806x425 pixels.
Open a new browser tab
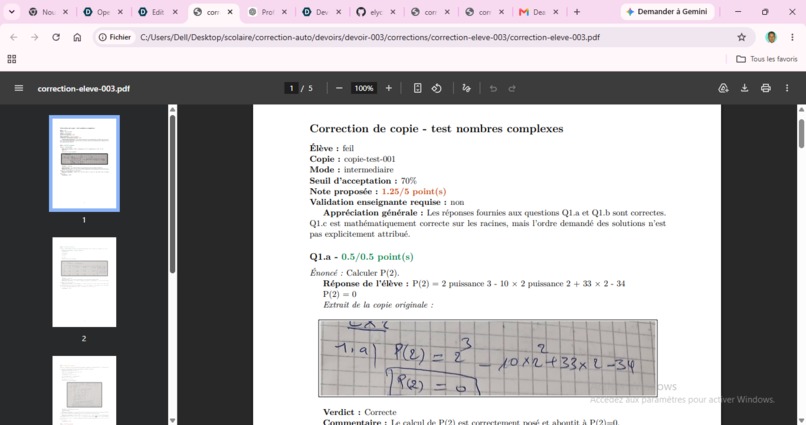point(577,12)
